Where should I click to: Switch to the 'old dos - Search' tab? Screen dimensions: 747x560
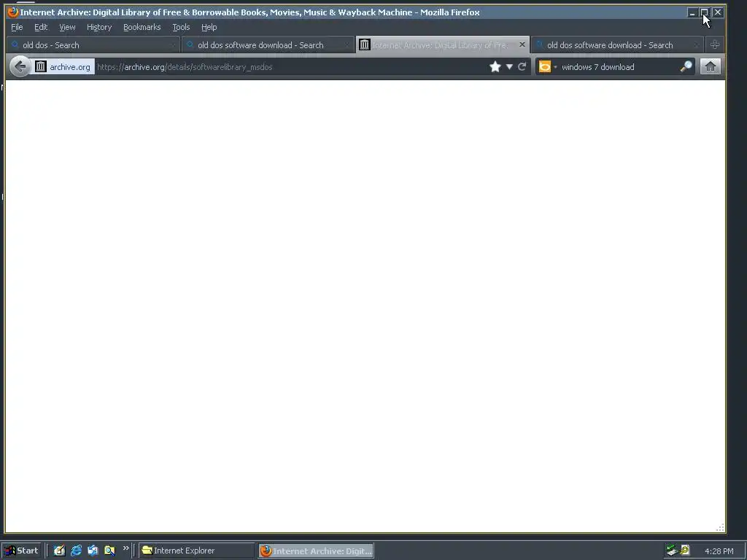tap(93, 45)
